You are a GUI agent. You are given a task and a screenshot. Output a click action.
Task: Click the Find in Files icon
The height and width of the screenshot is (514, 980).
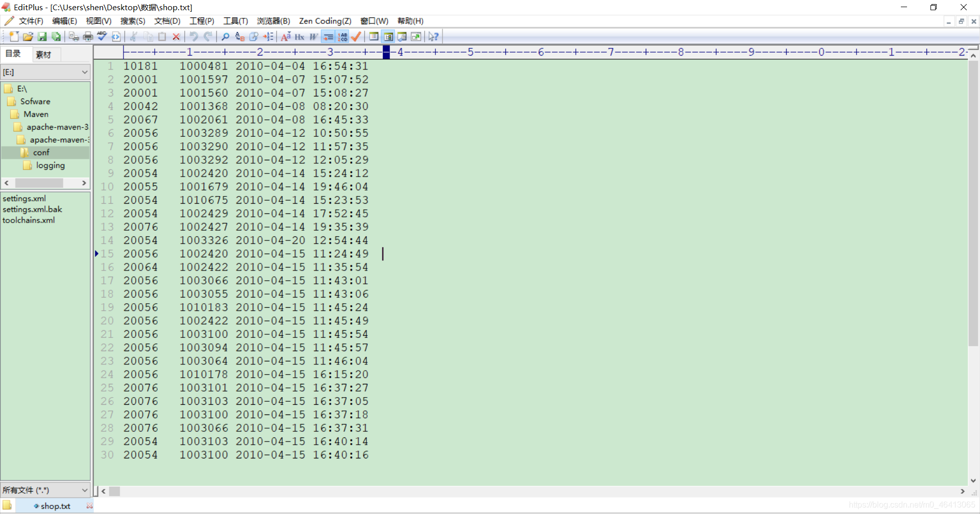click(254, 37)
